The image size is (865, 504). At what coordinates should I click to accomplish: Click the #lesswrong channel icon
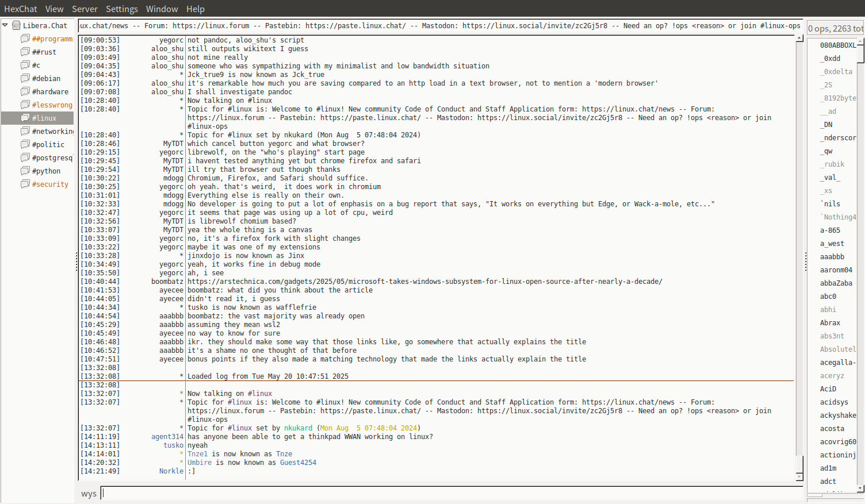pos(25,105)
